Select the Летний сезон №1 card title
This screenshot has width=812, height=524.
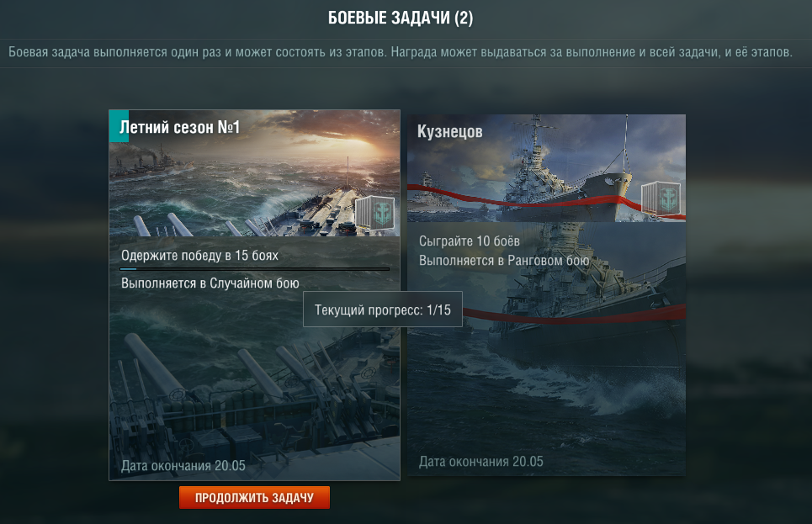click(x=180, y=127)
